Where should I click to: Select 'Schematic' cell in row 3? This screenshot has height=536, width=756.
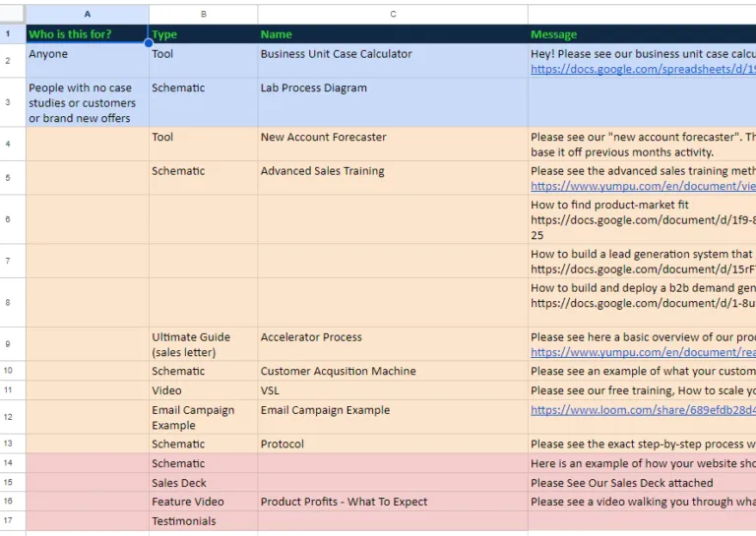coord(204,102)
